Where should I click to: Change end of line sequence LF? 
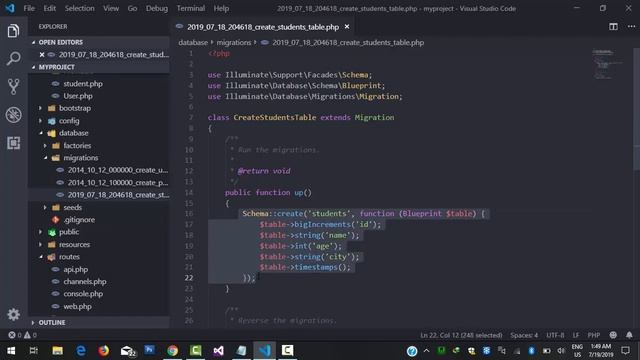pos(576,335)
